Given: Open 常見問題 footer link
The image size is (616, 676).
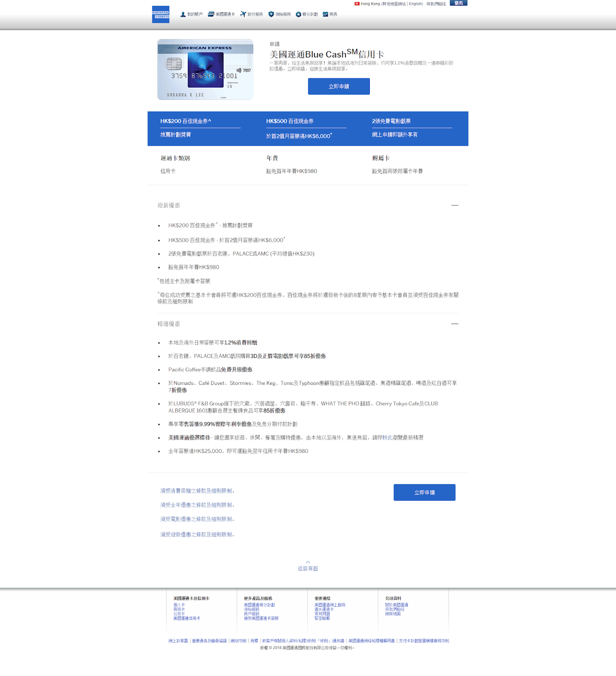Looking at the screenshot, I should point(322,614).
